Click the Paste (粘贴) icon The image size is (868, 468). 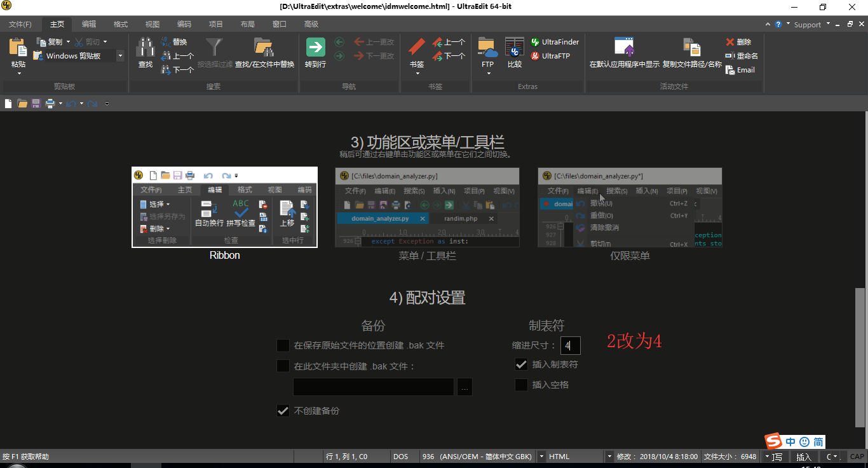pos(18,48)
